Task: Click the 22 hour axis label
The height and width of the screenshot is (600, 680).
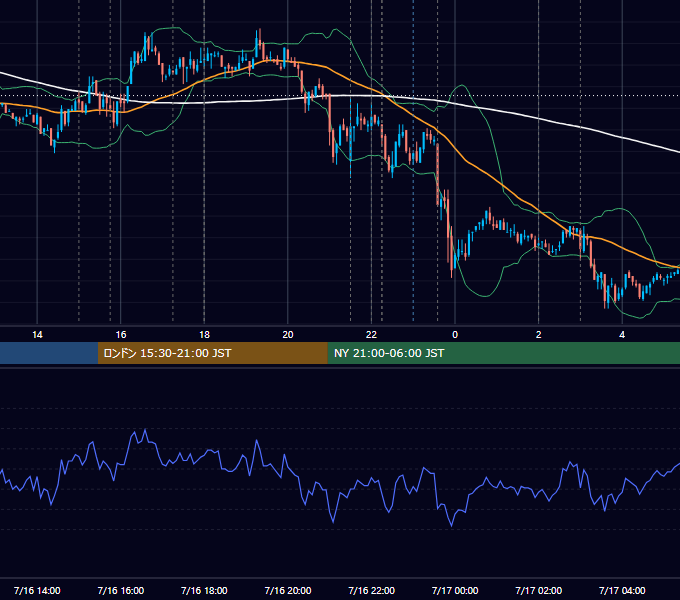Action: tap(371, 335)
